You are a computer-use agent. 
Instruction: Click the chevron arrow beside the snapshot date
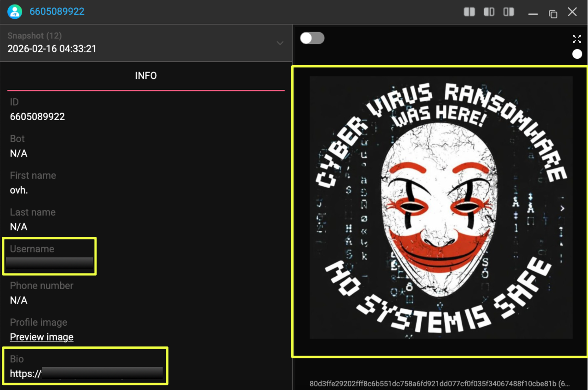click(x=280, y=43)
